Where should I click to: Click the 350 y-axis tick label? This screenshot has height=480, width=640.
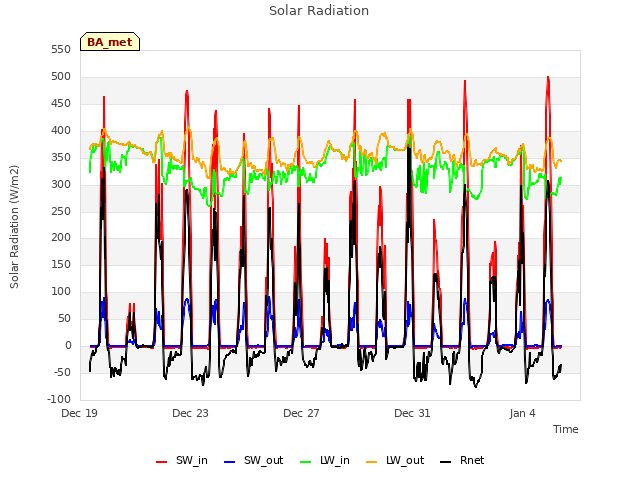coord(61,157)
